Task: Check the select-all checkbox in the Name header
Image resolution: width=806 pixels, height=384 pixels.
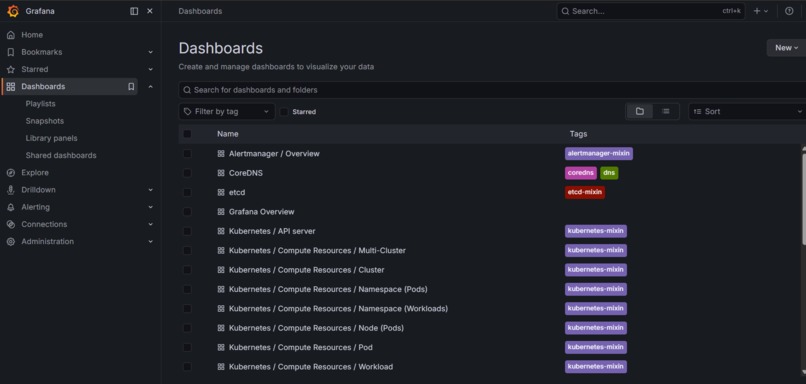Action: click(187, 134)
